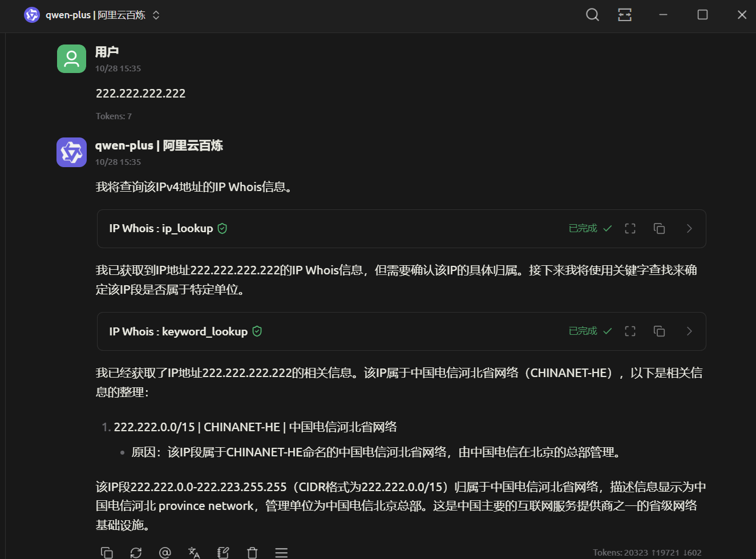Image resolution: width=756 pixels, height=559 pixels.
Task: Open the search icon in the title bar
Action: pyautogui.click(x=592, y=15)
